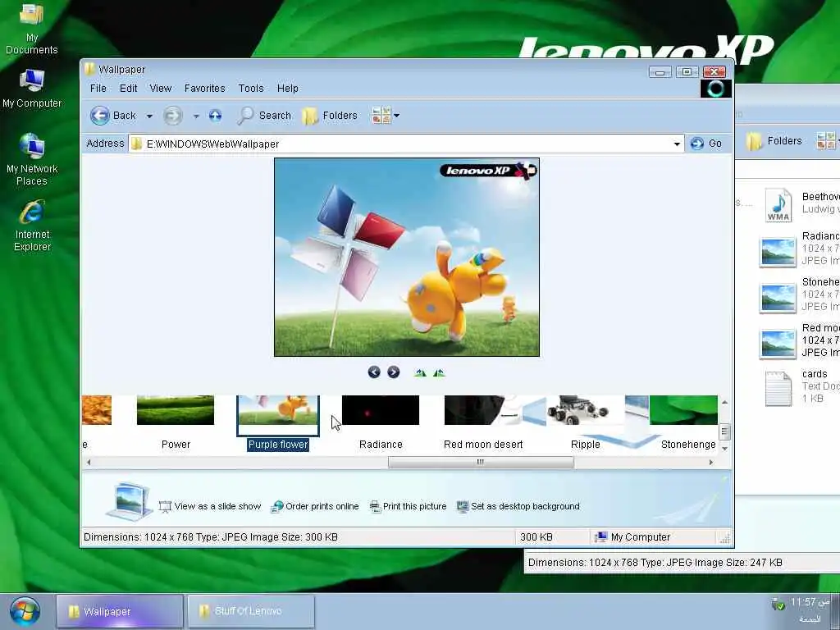Click '300 KB' status bar size pane
Image resolution: width=840 pixels, height=630 pixels.
coord(552,536)
